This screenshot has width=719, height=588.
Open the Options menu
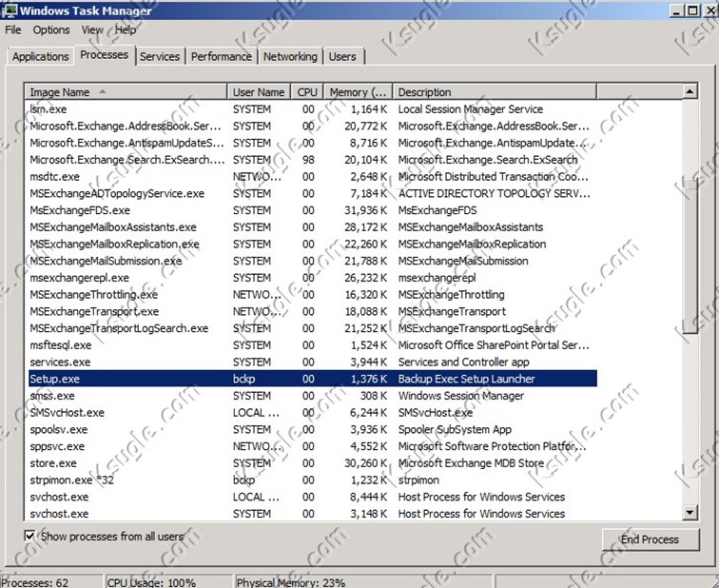[x=51, y=29]
